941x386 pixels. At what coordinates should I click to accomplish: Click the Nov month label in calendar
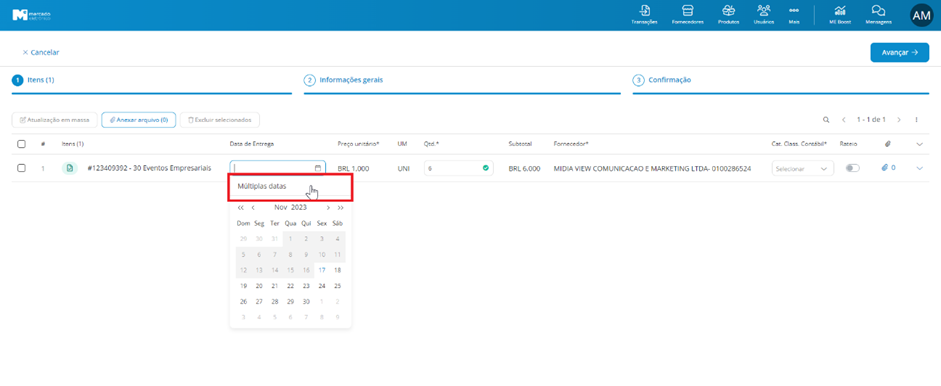point(280,208)
